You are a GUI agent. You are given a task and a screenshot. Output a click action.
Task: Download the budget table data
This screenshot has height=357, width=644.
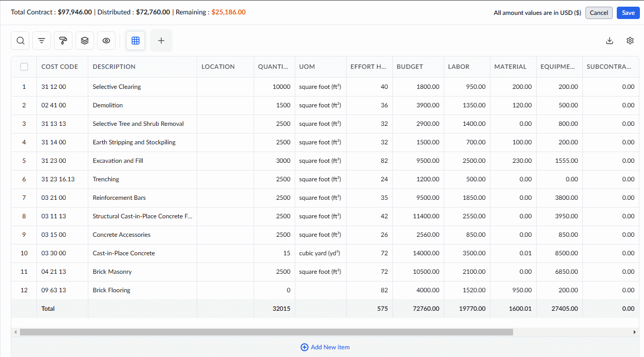coord(610,41)
